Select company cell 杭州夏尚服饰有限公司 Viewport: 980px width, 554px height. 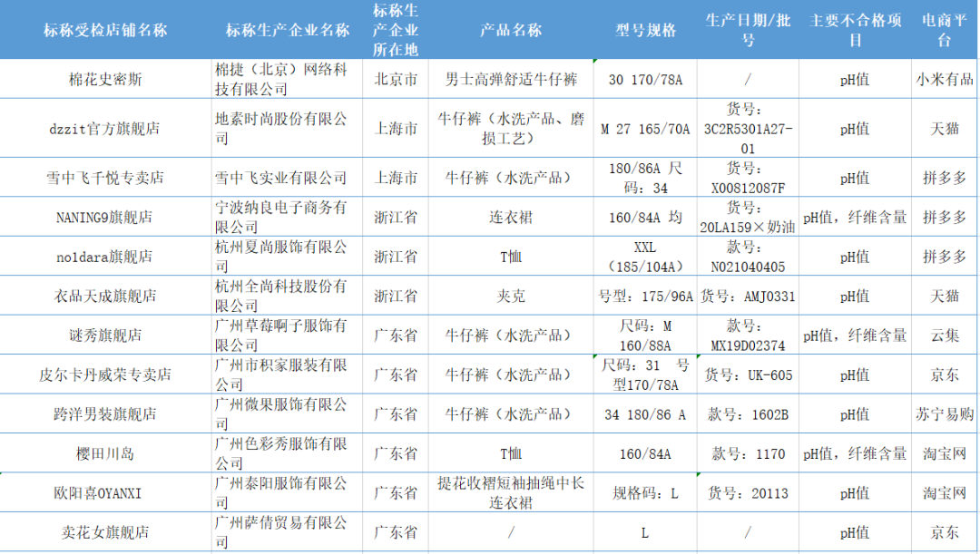coord(288,257)
